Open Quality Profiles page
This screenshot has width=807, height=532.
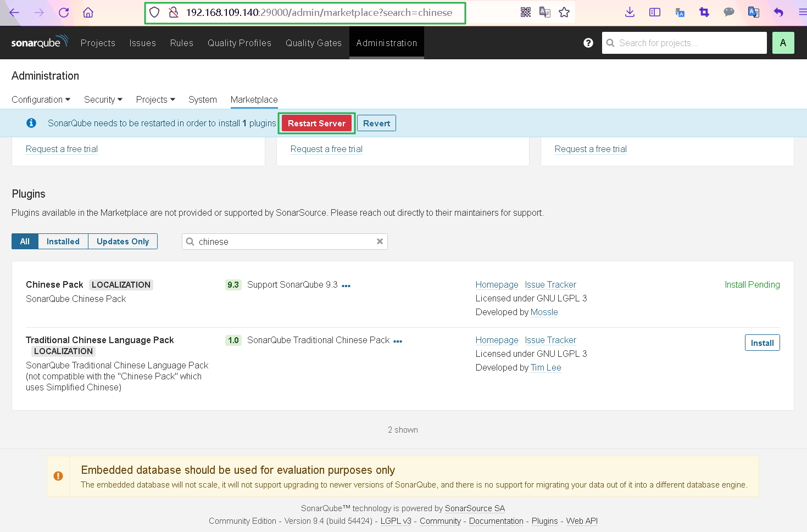tap(240, 43)
